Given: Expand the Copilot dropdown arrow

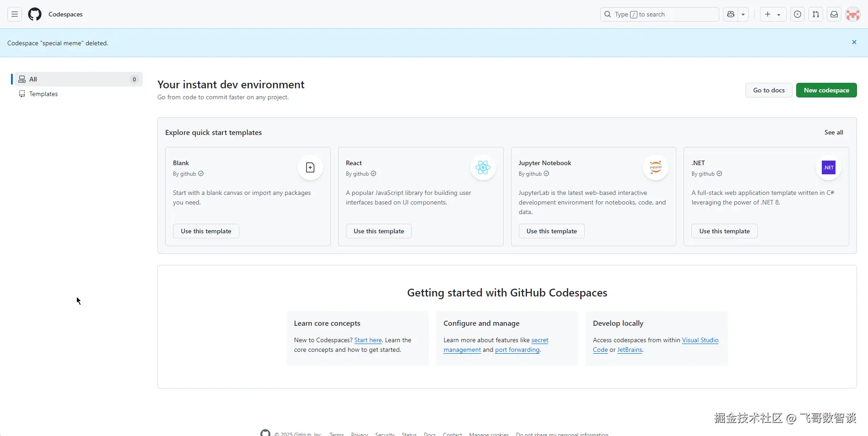Looking at the screenshot, I should coord(743,14).
